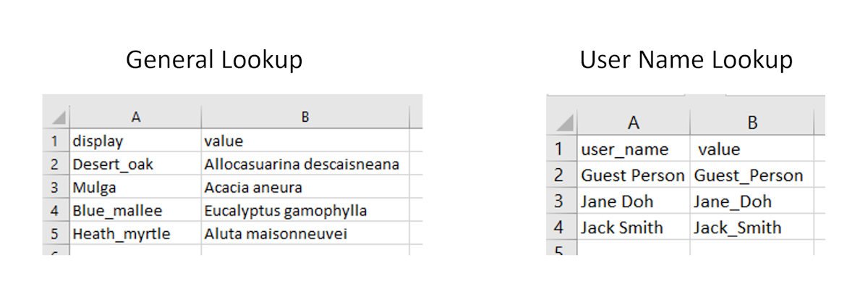Select row 1 header in General Lookup
Image resolution: width=868 pixels, height=292 pixels.
coord(55,141)
